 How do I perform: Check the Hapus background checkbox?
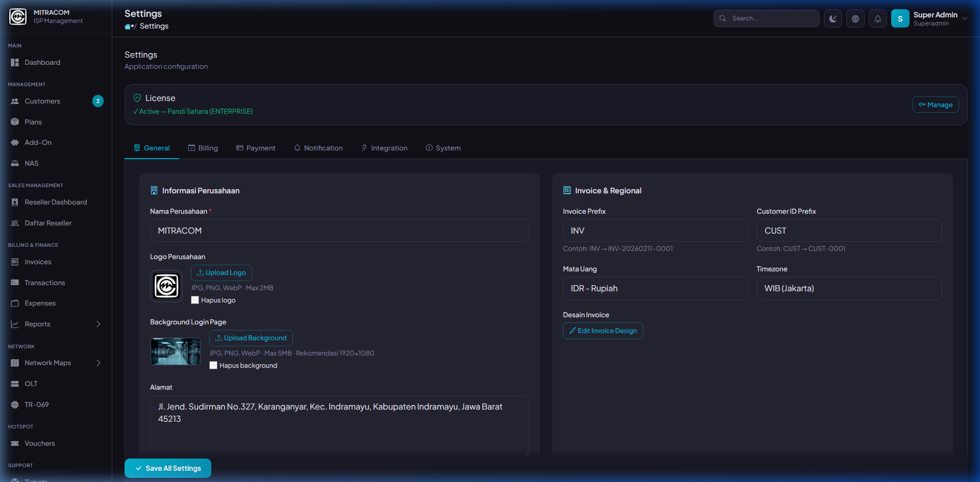[x=213, y=366]
